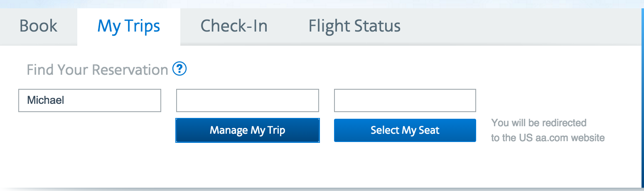Select the Flight Status tab
This screenshot has height=191, width=644.
tap(354, 26)
